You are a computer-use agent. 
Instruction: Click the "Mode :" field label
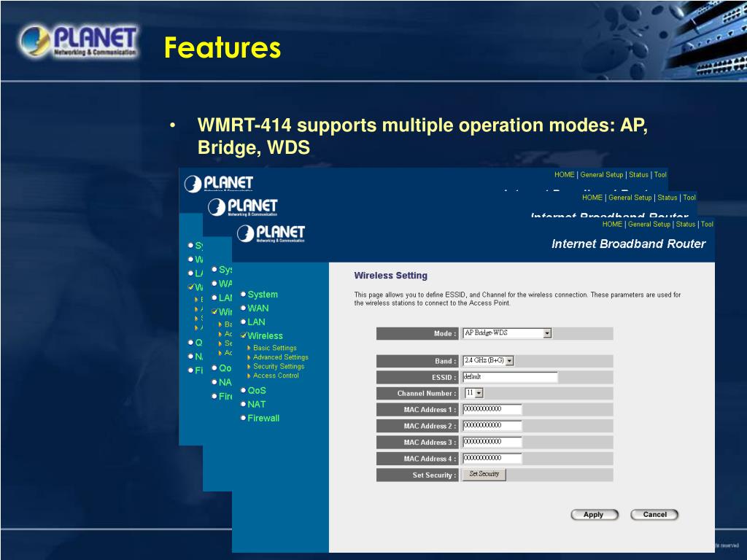click(445, 334)
